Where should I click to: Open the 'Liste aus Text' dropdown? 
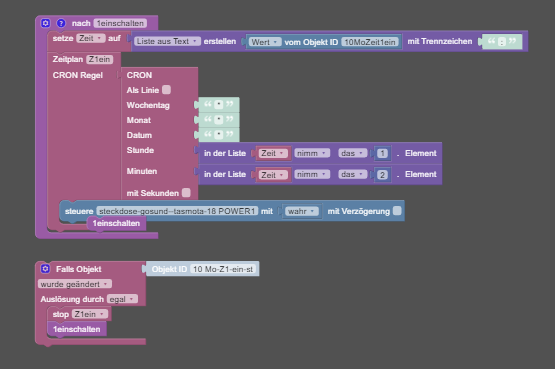[167, 41]
